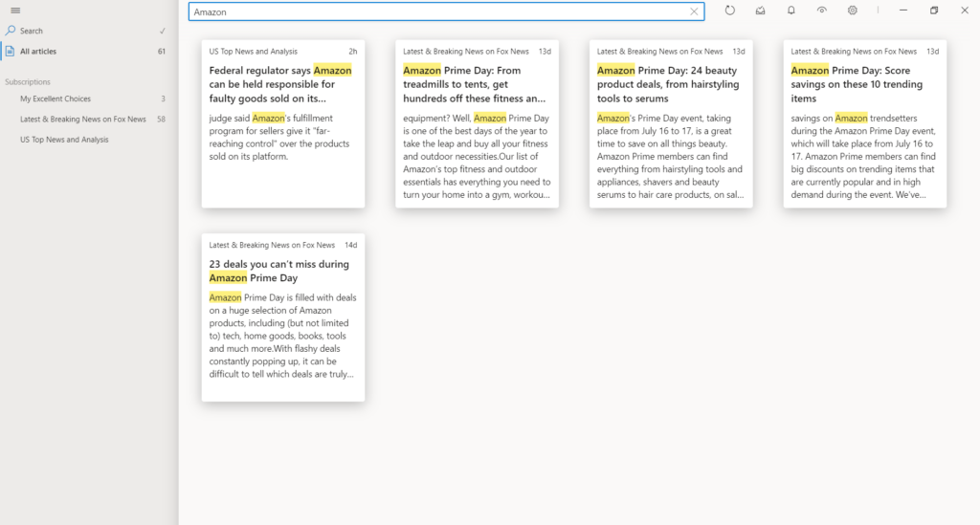Image resolution: width=980 pixels, height=525 pixels.
Task: Open Latest & Breaking News on Fox News feed
Action: tap(87, 120)
